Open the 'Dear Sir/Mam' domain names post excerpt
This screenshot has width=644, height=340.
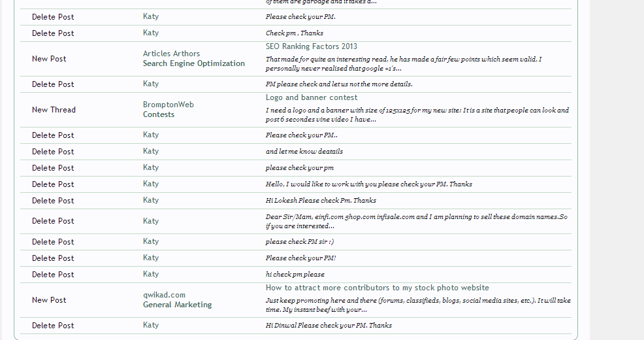click(x=416, y=221)
